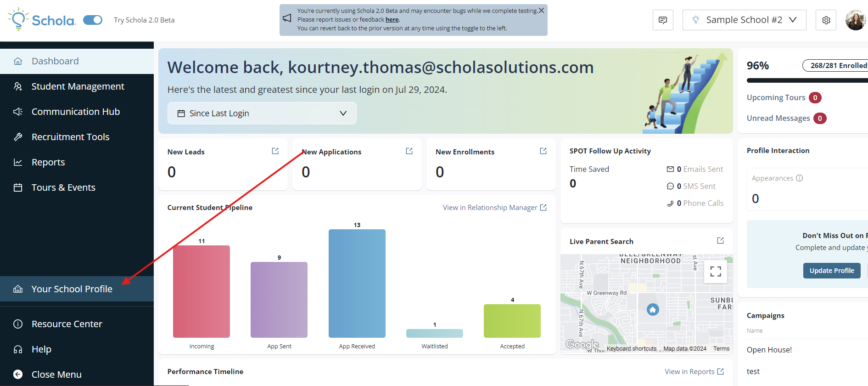The width and height of the screenshot is (868, 386).
Task: Click the school home marker on map
Action: coord(653,310)
